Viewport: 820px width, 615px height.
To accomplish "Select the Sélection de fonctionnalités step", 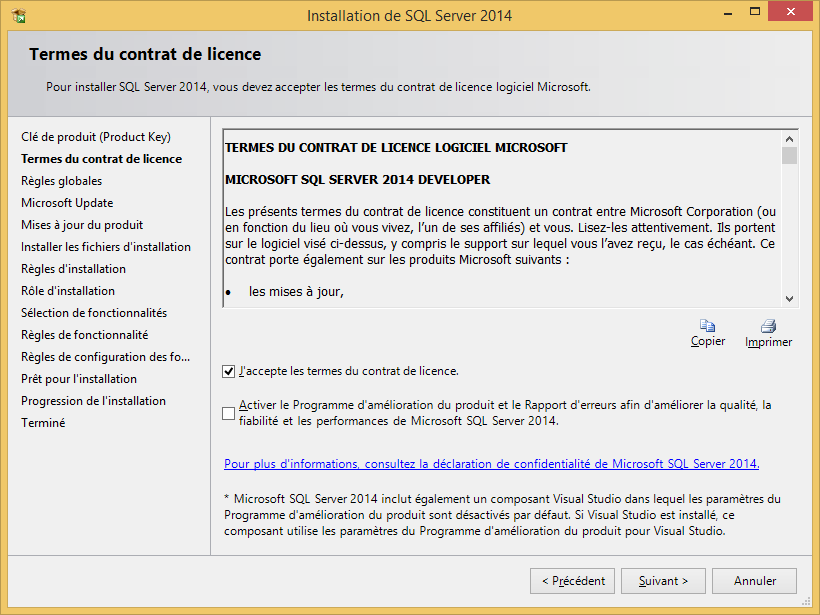I will pos(94,313).
